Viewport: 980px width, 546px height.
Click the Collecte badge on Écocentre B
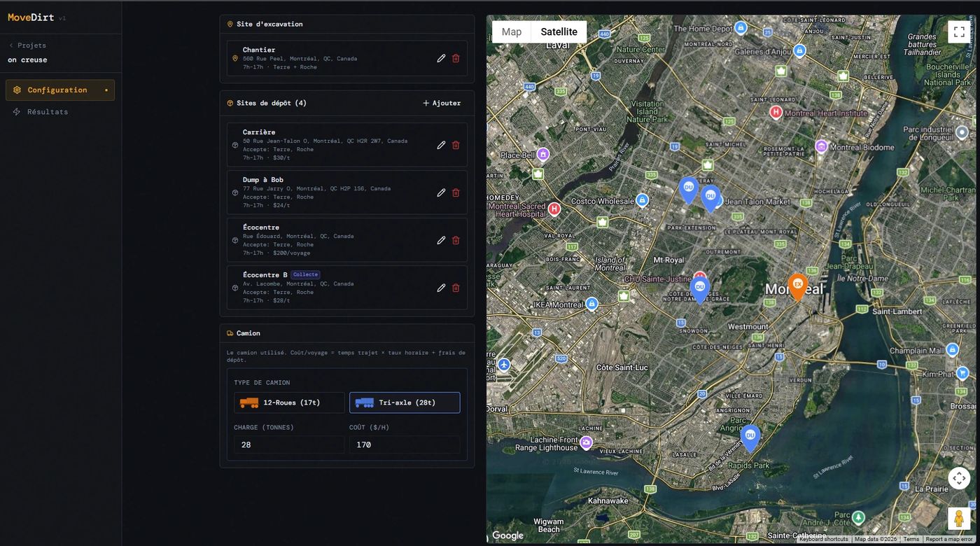point(305,274)
